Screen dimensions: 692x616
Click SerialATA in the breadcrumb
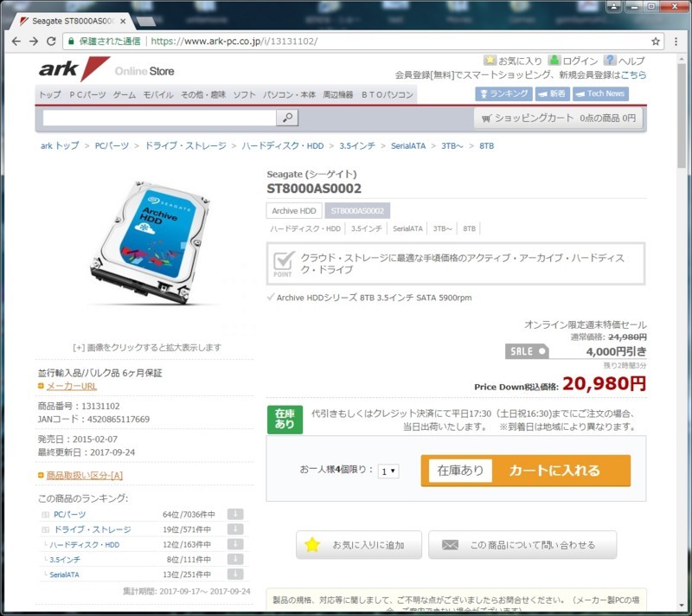408,145
